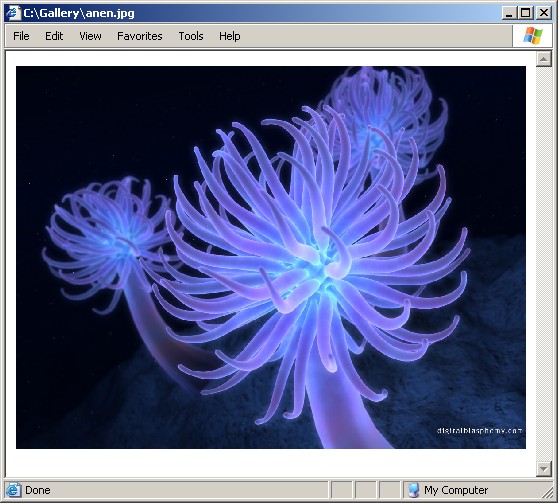Open the Tools menu
The image size is (558, 503).
tap(191, 36)
